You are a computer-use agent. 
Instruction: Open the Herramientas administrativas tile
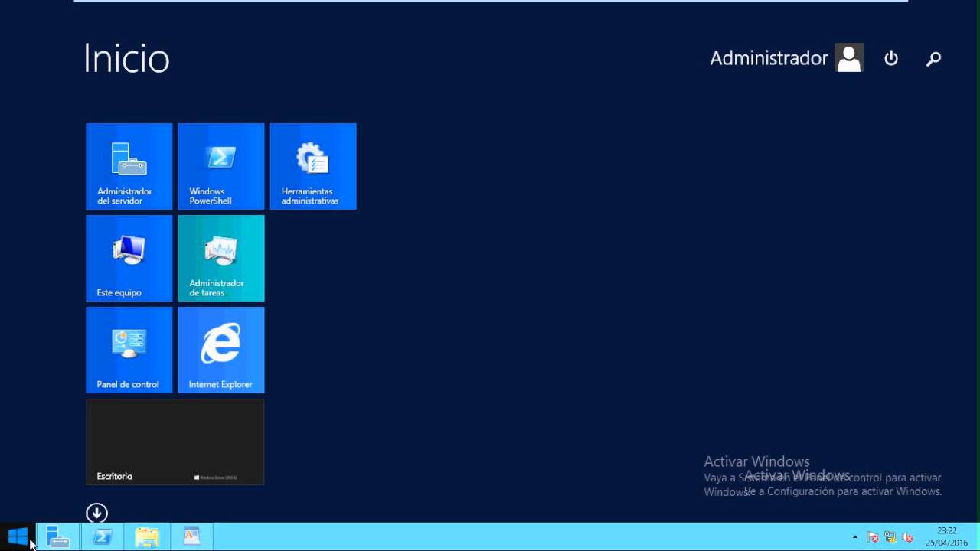point(313,166)
